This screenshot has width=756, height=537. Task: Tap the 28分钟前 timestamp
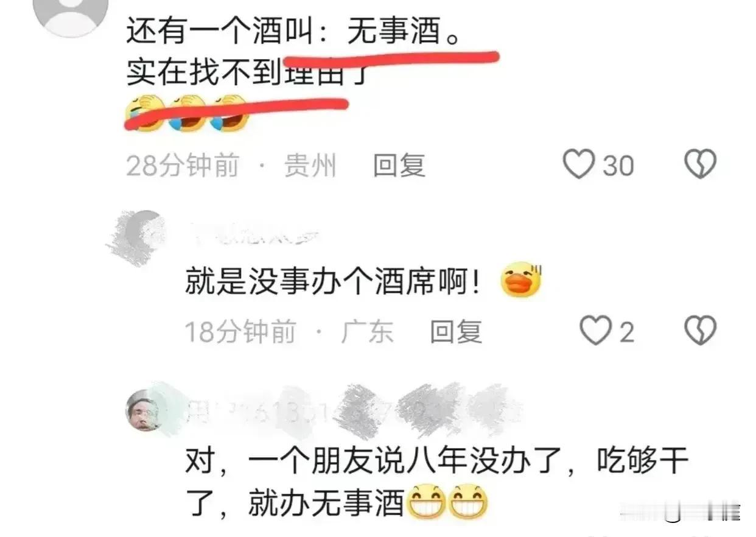[183, 165]
